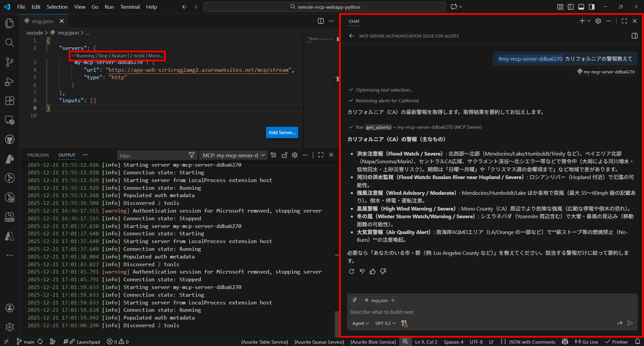Open GitHub view in activity bar

(10, 139)
